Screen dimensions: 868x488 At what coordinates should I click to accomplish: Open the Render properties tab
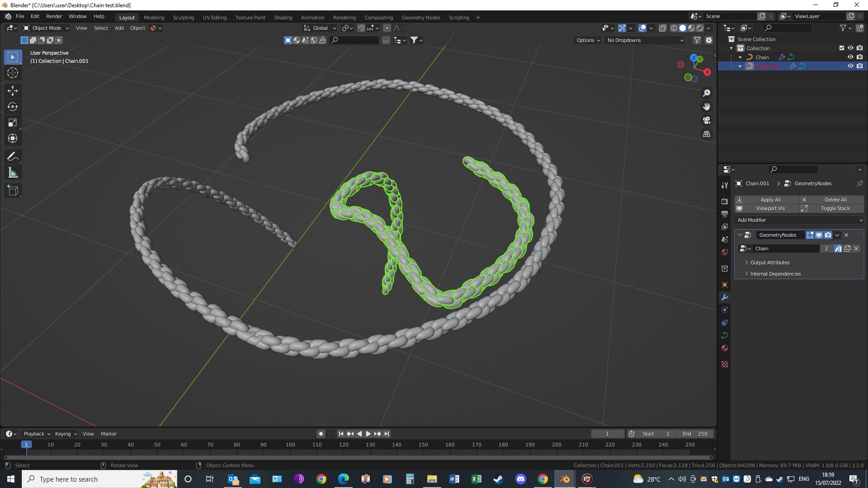click(x=725, y=201)
